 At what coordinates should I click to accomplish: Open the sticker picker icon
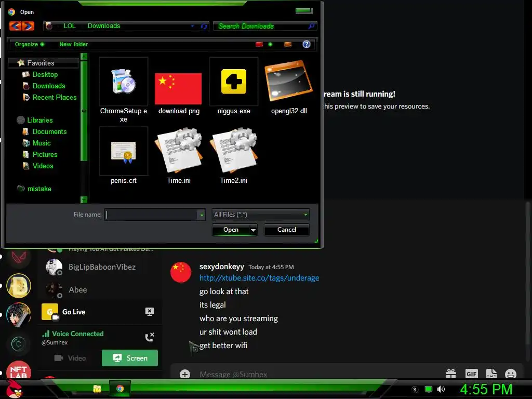(x=491, y=374)
